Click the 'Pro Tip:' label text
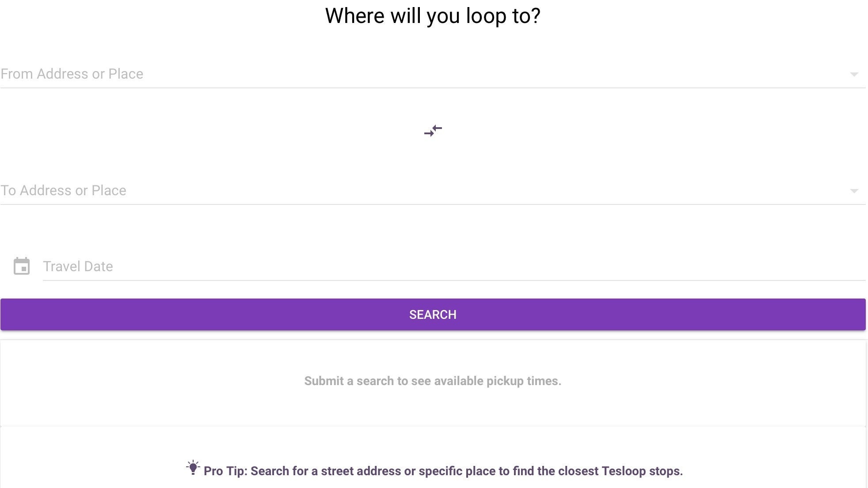Image resolution: width=868 pixels, height=488 pixels. click(x=225, y=471)
